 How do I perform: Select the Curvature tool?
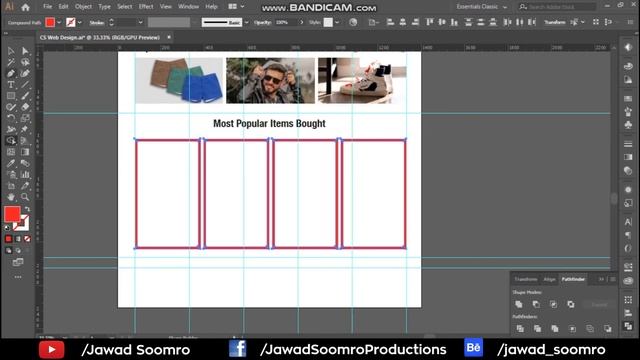25,73
